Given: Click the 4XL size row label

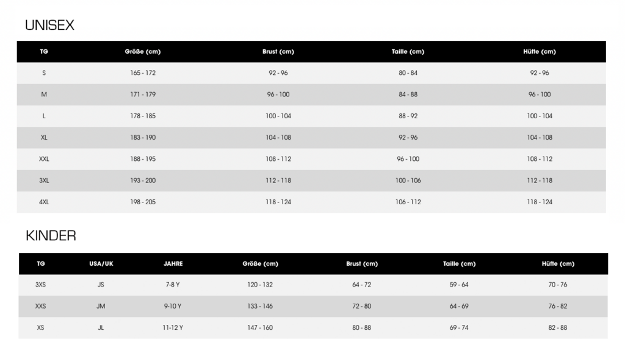Looking at the screenshot, I should point(44,202).
